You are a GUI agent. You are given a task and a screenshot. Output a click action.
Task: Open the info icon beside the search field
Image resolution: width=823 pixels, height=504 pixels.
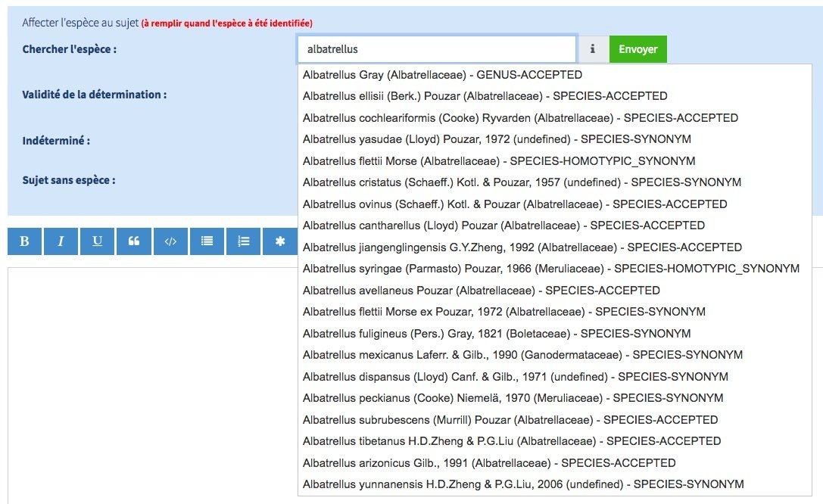click(x=593, y=49)
